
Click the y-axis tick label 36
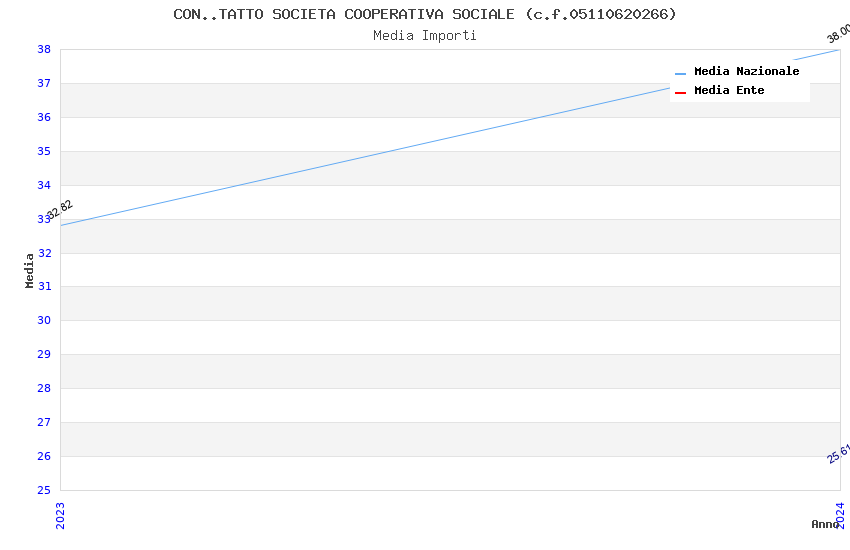pyautogui.click(x=44, y=117)
